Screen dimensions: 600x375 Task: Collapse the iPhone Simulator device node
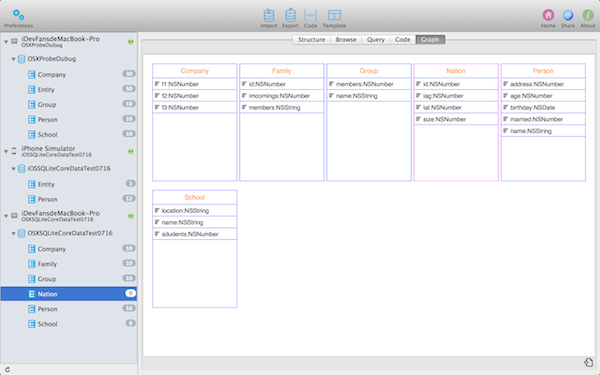click(6, 152)
